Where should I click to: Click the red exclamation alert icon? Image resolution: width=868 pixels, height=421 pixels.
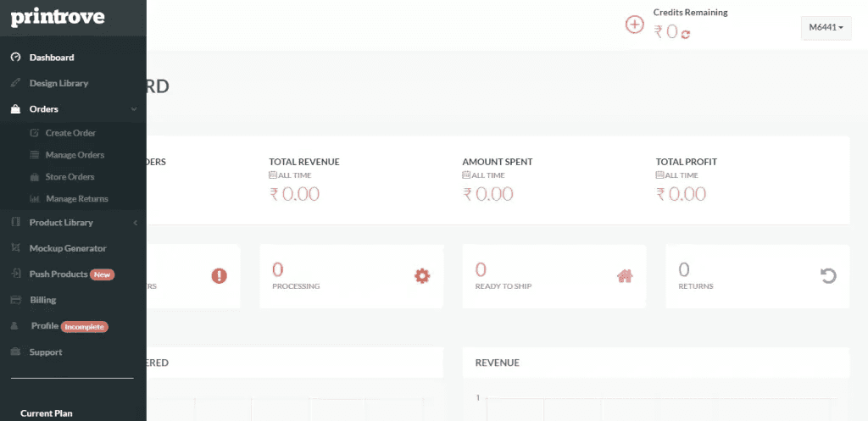[x=220, y=275]
